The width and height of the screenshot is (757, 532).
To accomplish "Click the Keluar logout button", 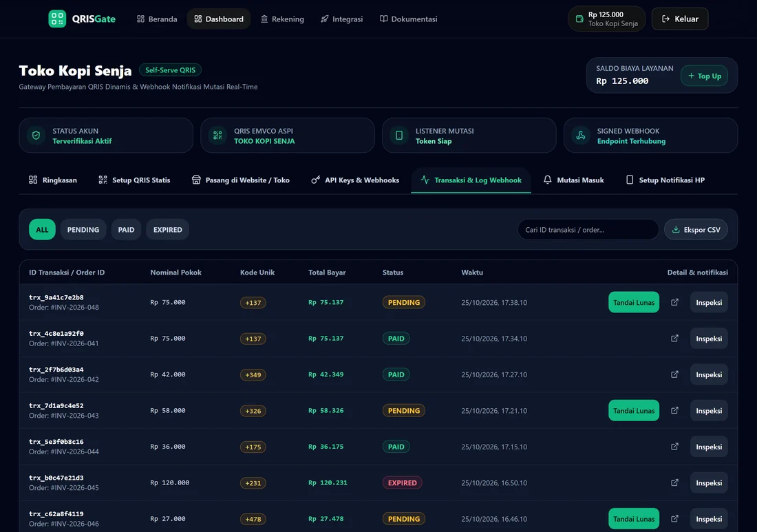I will click(x=680, y=19).
